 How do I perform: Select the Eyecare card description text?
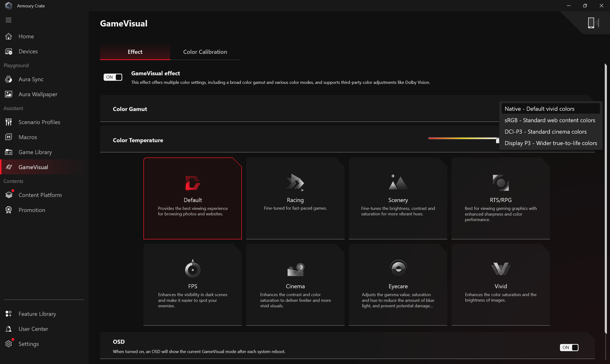coord(398,300)
